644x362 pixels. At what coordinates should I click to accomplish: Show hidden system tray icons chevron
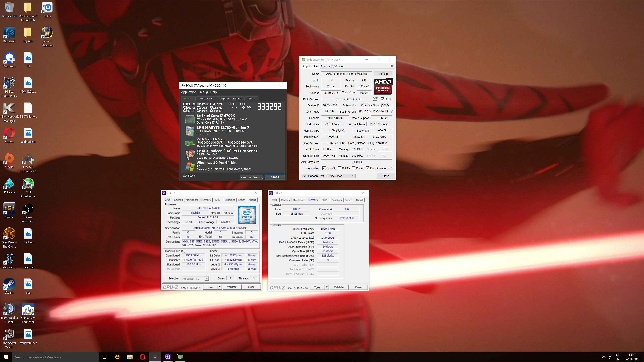pos(604,357)
